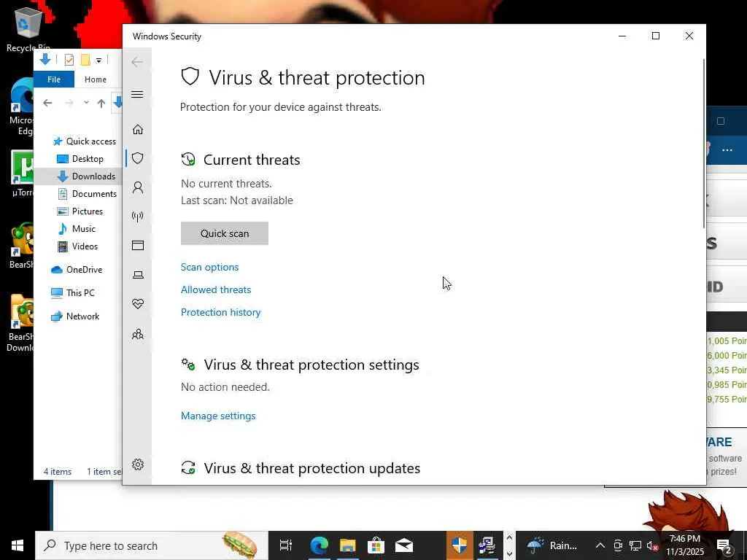Open Mail from taskbar

pyautogui.click(x=404, y=545)
